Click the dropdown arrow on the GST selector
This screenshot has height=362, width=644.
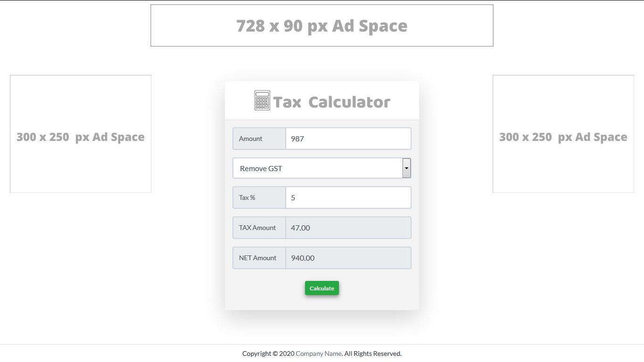[406, 168]
